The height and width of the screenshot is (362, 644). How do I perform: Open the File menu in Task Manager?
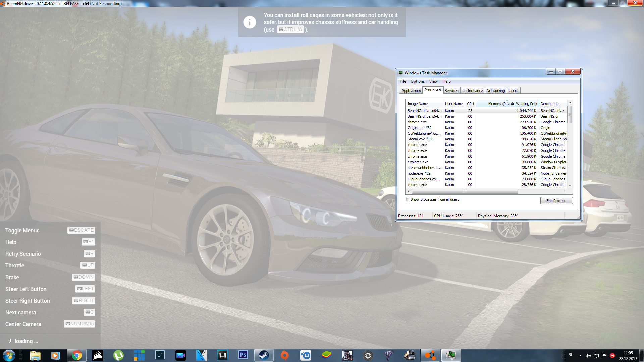[x=403, y=81]
